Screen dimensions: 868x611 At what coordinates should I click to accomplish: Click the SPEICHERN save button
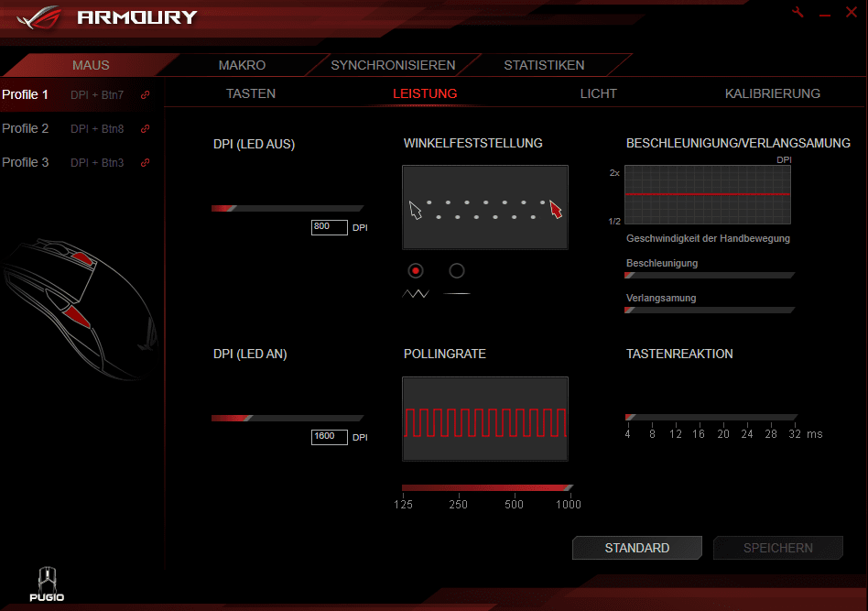click(x=778, y=548)
